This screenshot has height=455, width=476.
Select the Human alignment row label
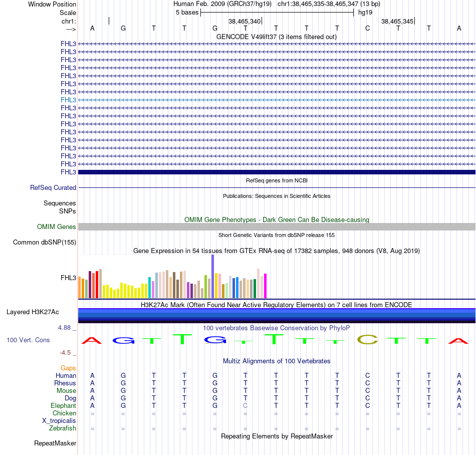[x=66, y=376]
